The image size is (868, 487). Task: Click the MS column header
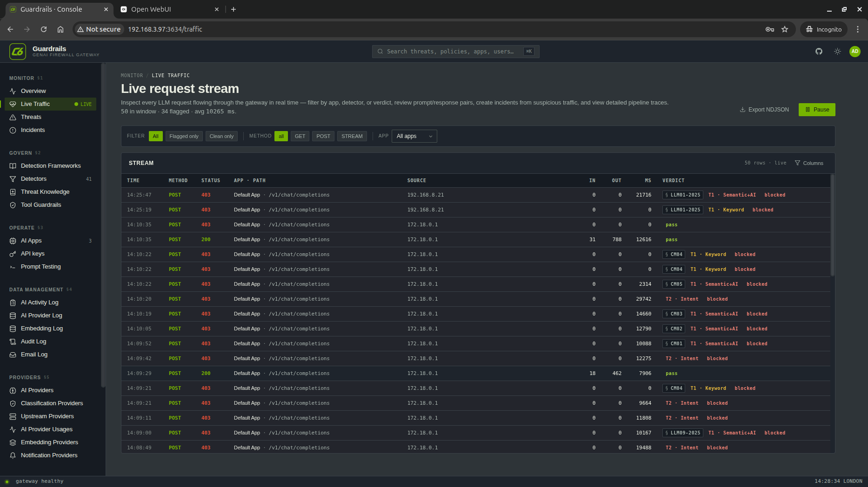[648, 180]
